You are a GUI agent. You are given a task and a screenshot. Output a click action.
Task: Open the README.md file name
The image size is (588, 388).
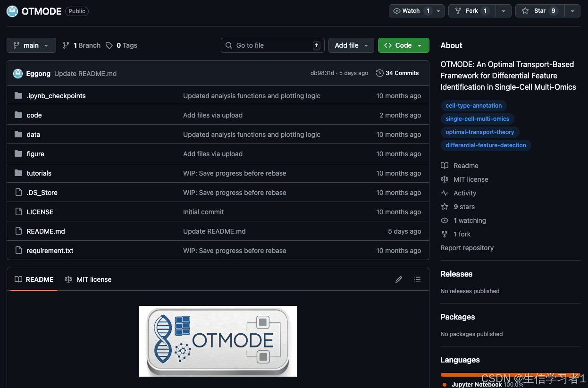pos(46,231)
